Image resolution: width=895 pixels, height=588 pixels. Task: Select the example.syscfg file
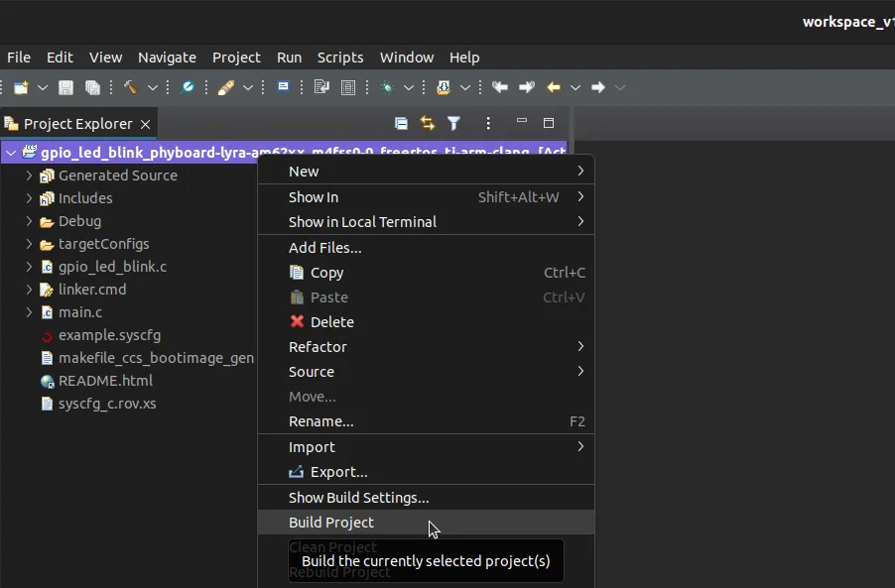(x=109, y=335)
